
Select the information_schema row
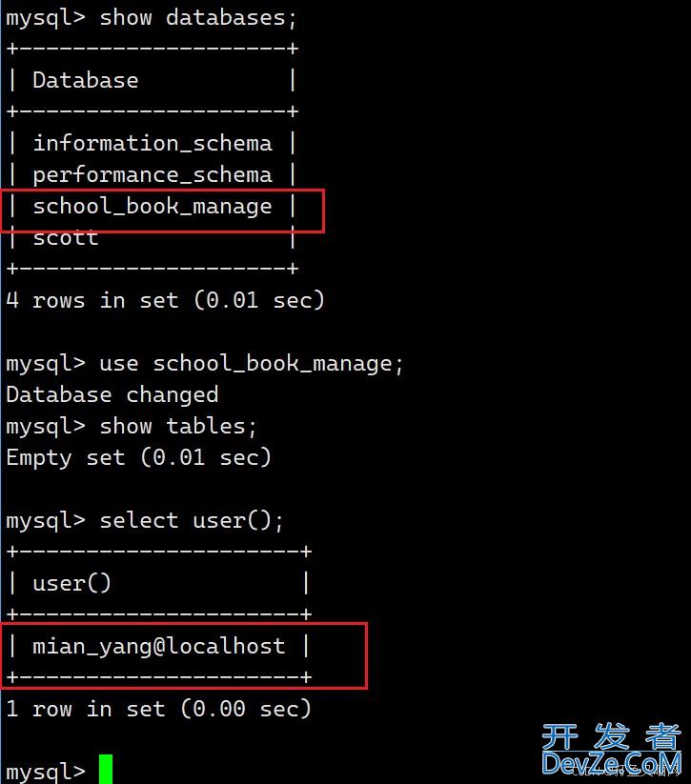click(152, 144)
